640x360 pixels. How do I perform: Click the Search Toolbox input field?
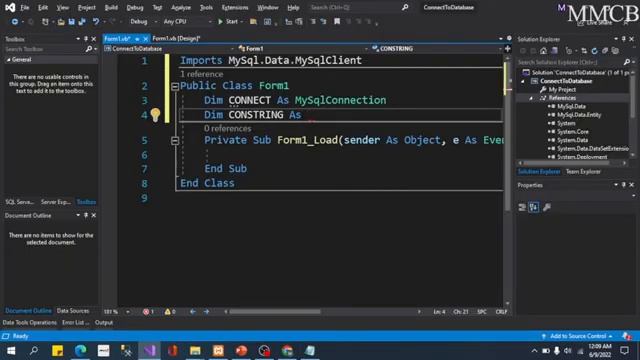click(x=44, y=49)
